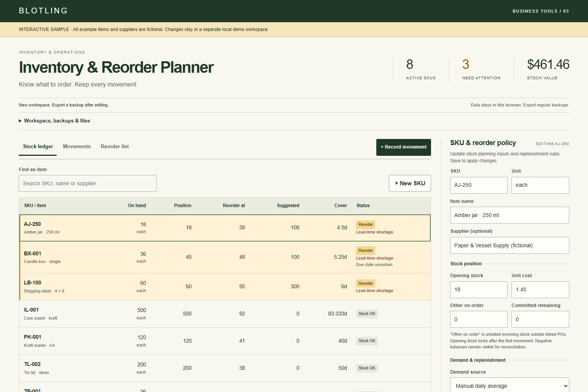Switch to the Stock ledger tab

[38, 147]
